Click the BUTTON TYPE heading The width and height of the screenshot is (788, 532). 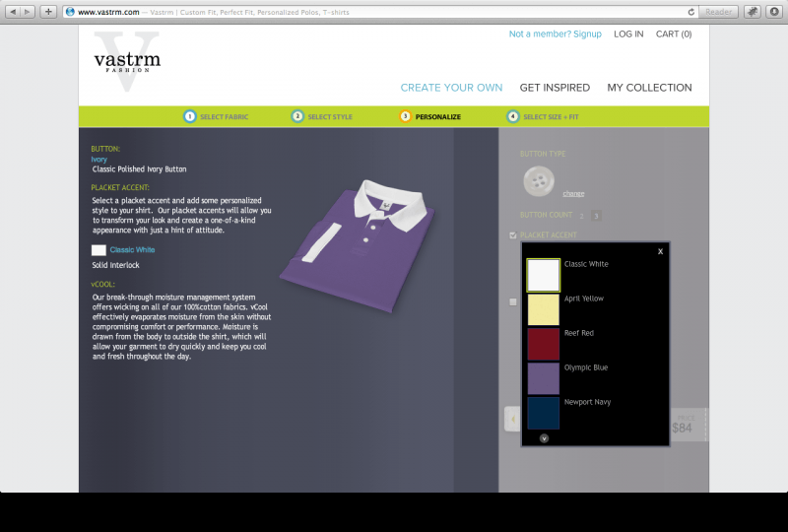coord(543,154)
